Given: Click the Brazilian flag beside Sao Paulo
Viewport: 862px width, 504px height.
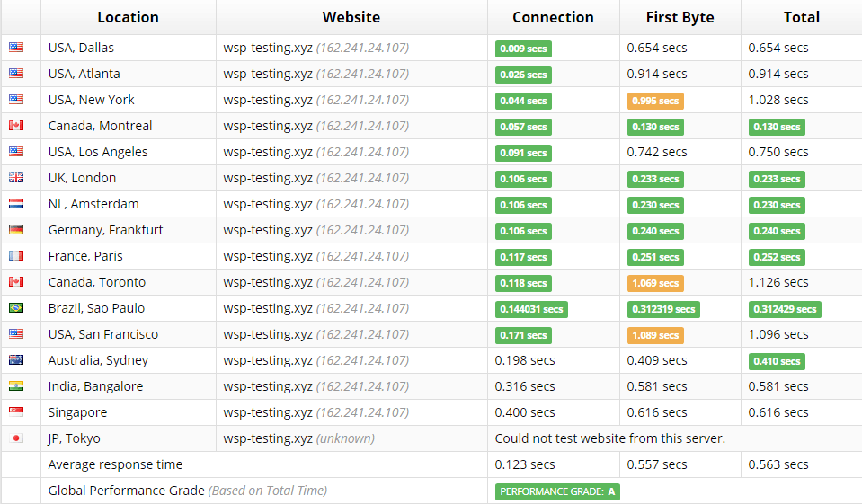Looking at the screenshot, I should pos(16,308).
